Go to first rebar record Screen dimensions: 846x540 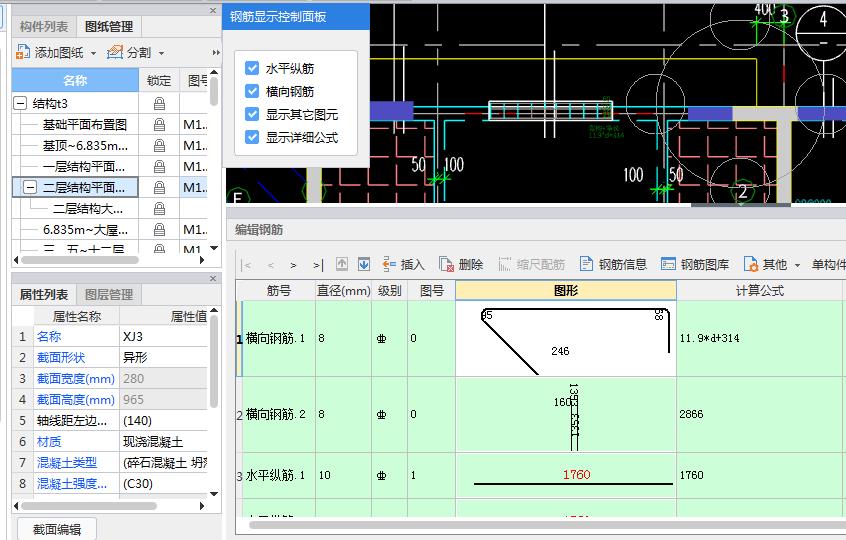(246, 265)
